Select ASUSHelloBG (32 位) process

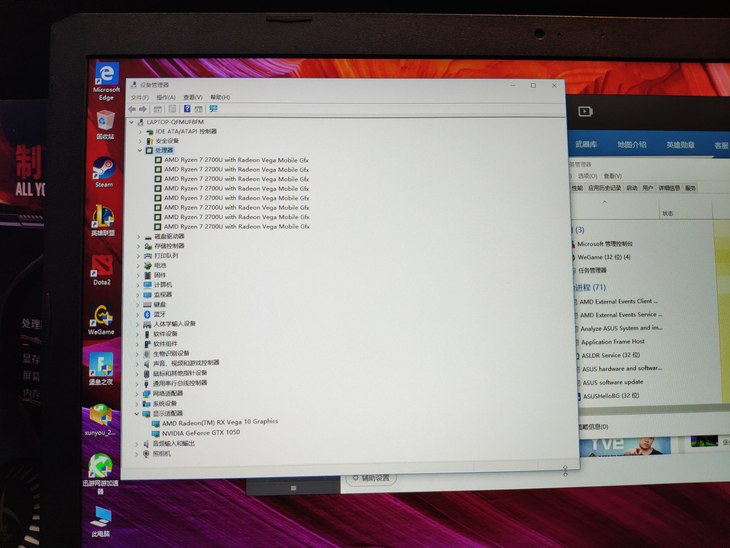point(611,396)
